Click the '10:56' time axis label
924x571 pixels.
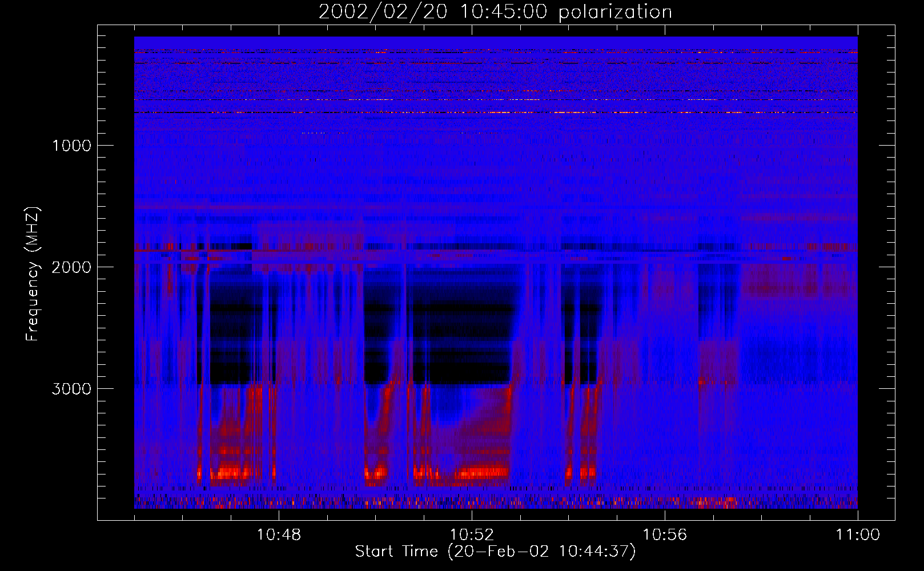(x=665, y=535)
